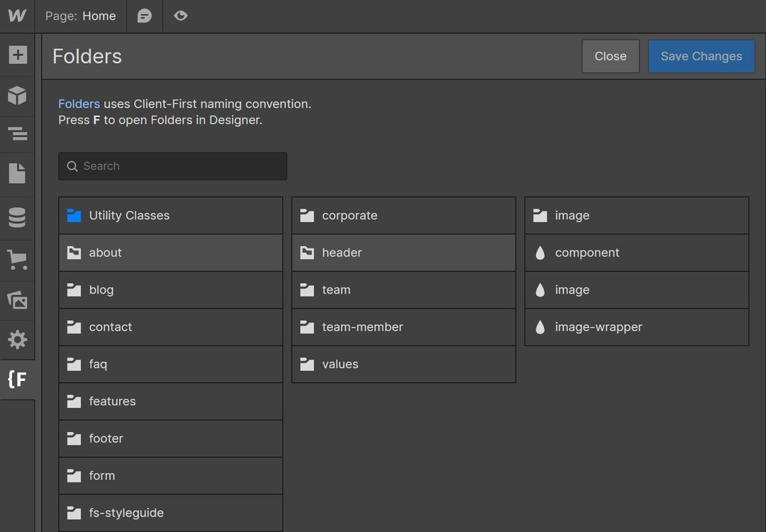
Task: Open the Add Elements panel
Action: coord(17,54)
